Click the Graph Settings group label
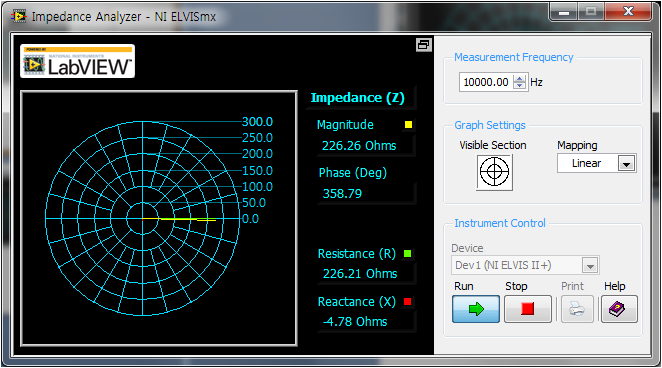This screenshot has width=662, height=368. [490, 125]
